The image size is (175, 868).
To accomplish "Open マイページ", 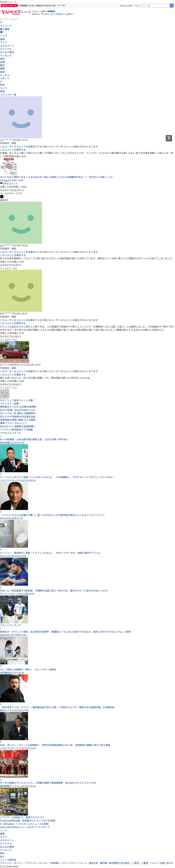I will 6,26.
